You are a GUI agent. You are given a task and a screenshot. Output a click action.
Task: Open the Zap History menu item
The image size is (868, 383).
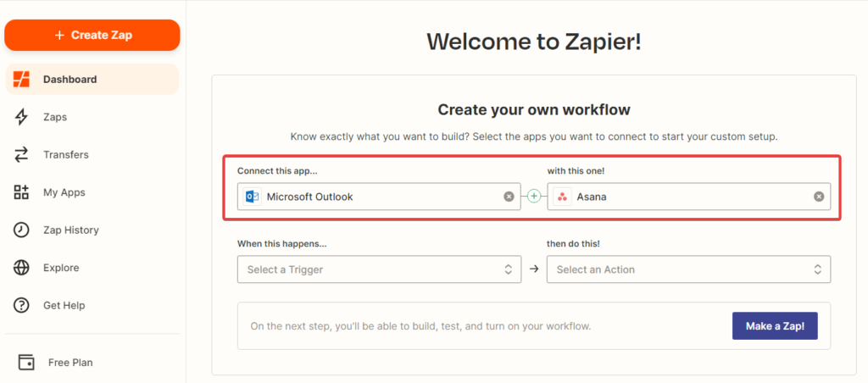(71, 230)
